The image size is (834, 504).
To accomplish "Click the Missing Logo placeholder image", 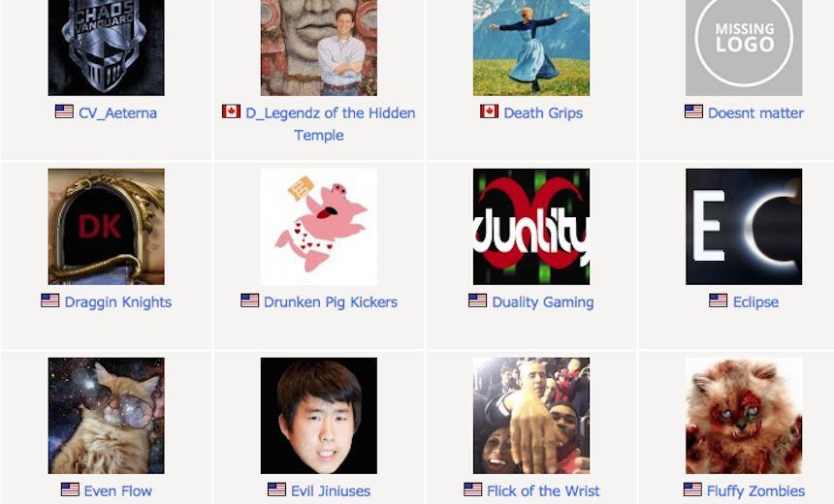I will [x=744, y=47].
